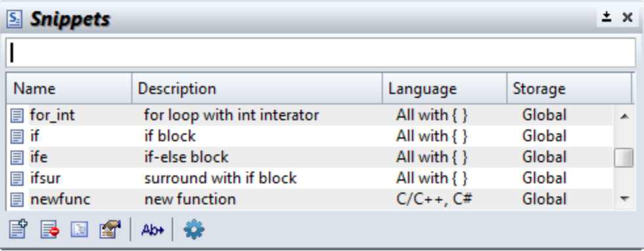Screen dimensions: 644x251
Task: Click the document icon beside newfunc
Action: pyautogui.click(x=17, y=199)
